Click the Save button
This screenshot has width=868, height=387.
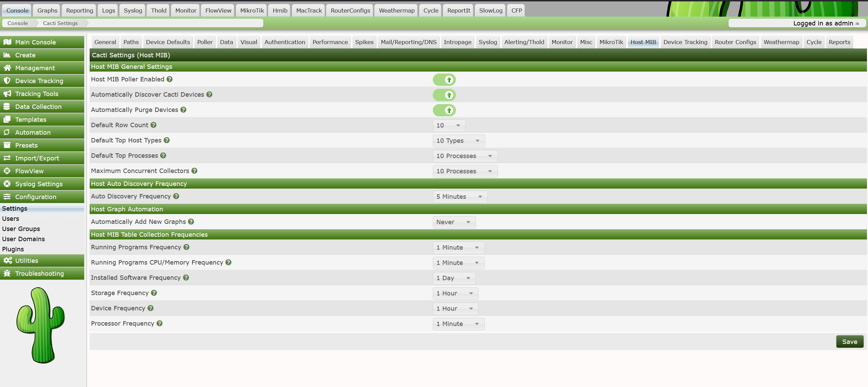(849, 342)
